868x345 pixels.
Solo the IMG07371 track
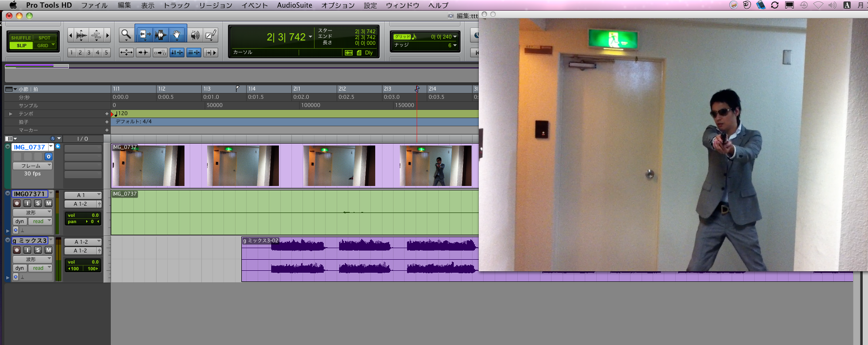pyautogui.click(x=38, y=203)
